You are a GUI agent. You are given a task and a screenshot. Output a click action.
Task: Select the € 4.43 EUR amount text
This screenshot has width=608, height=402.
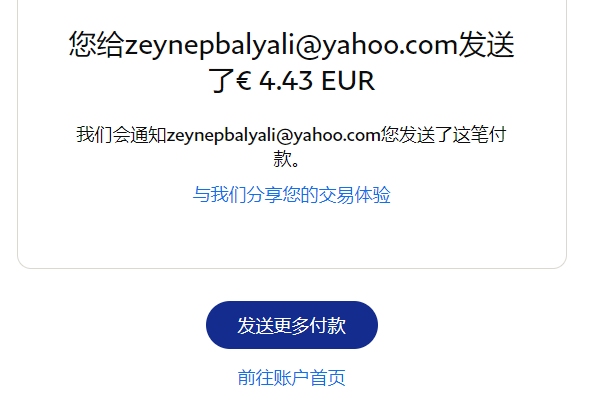pyautogui.click(x=305, y=81)
